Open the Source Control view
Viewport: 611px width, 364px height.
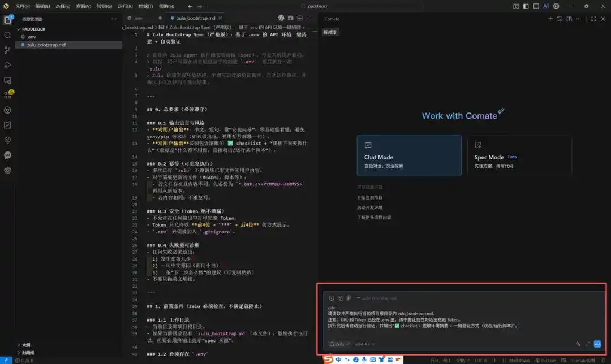click(x=7, y=50)
